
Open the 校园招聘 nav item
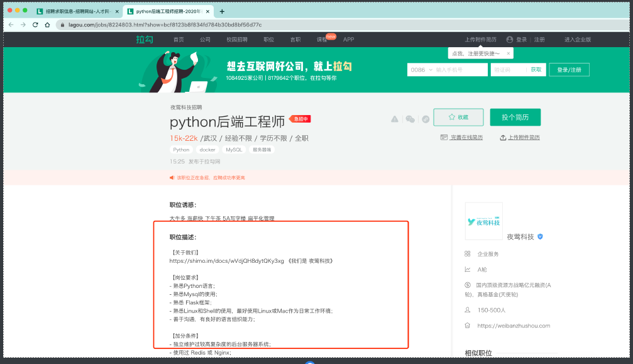tap(237, 40)
